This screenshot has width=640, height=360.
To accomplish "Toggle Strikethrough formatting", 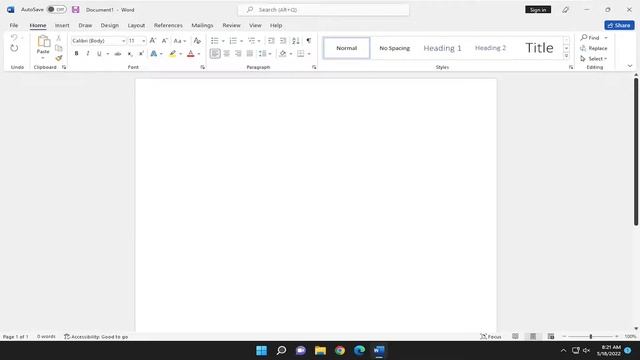I will tap(118, 53).
